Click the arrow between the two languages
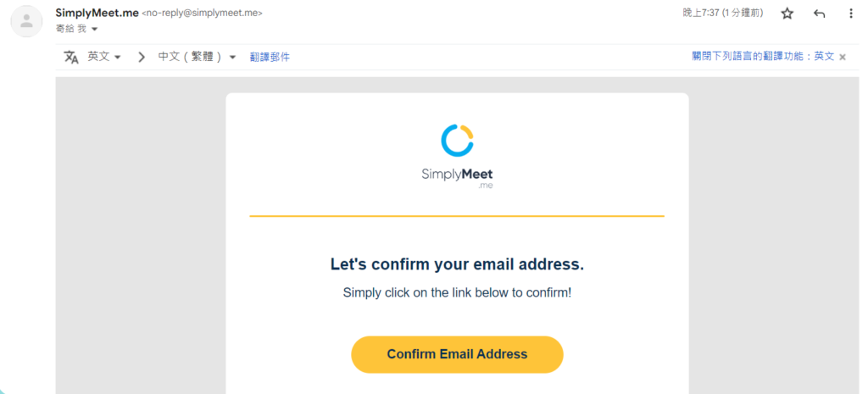 tap(142, 57)
